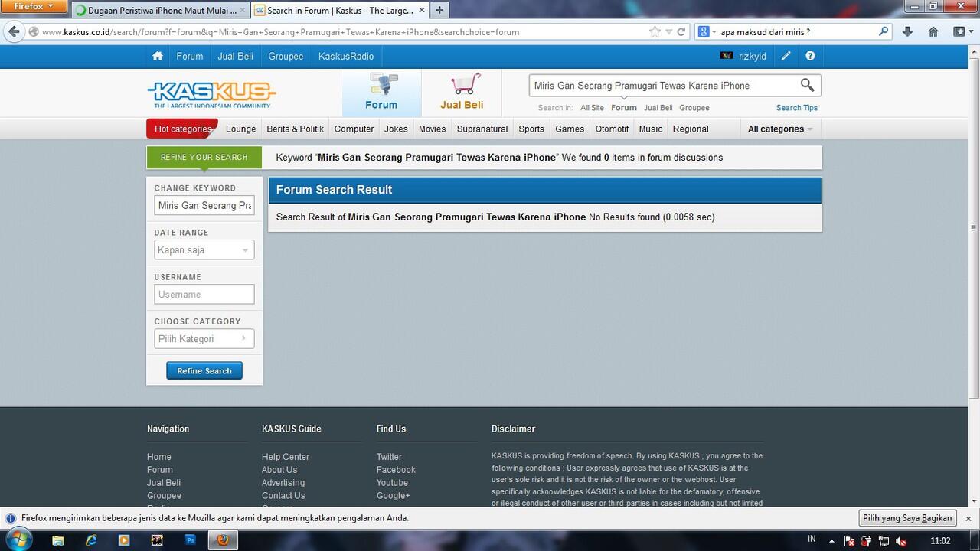Screen dimensions: 980x551
Task: Open Groupee in the top navigation
Action: pyautogui.click(x=286, y=56)
